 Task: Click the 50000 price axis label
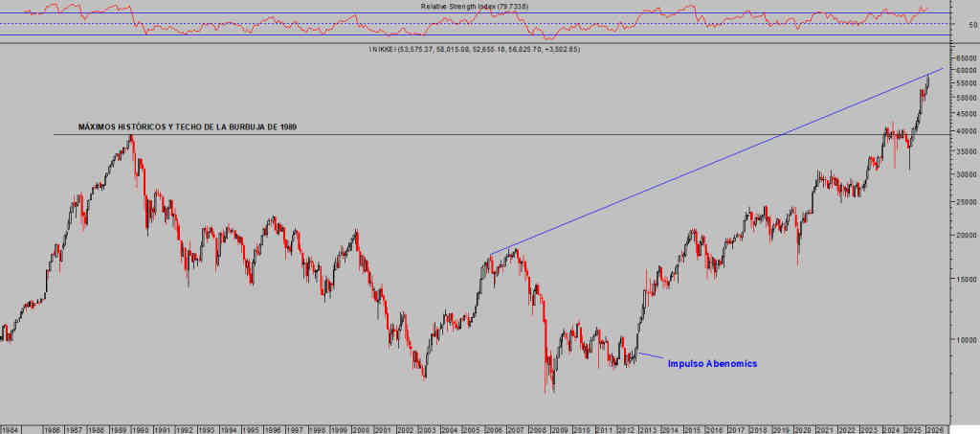(x=965, y=97)
